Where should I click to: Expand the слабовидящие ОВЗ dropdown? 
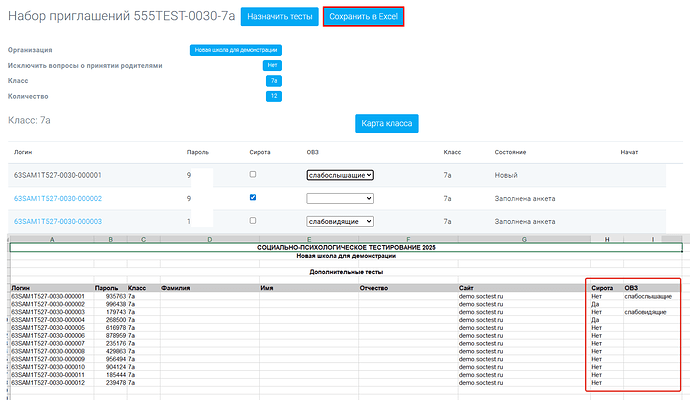pyautogui.click(x=340, y=221)
